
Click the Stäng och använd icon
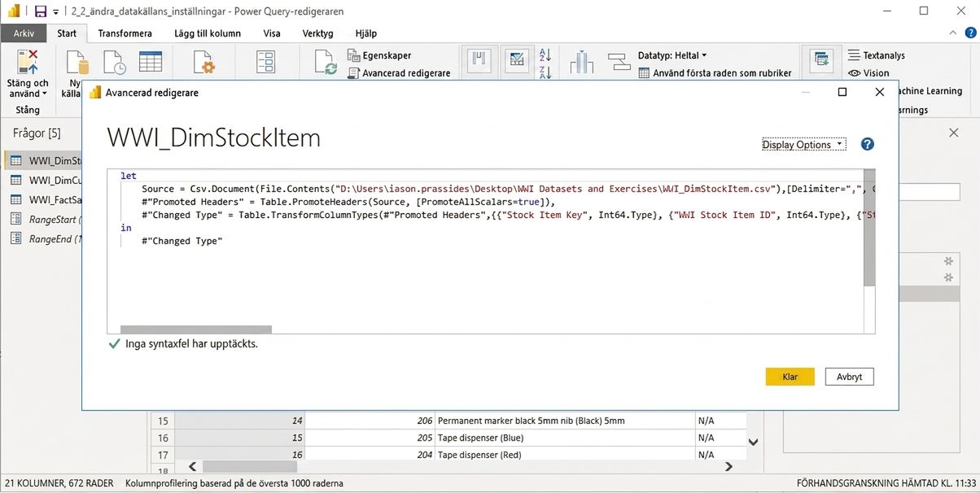[28, 62]
